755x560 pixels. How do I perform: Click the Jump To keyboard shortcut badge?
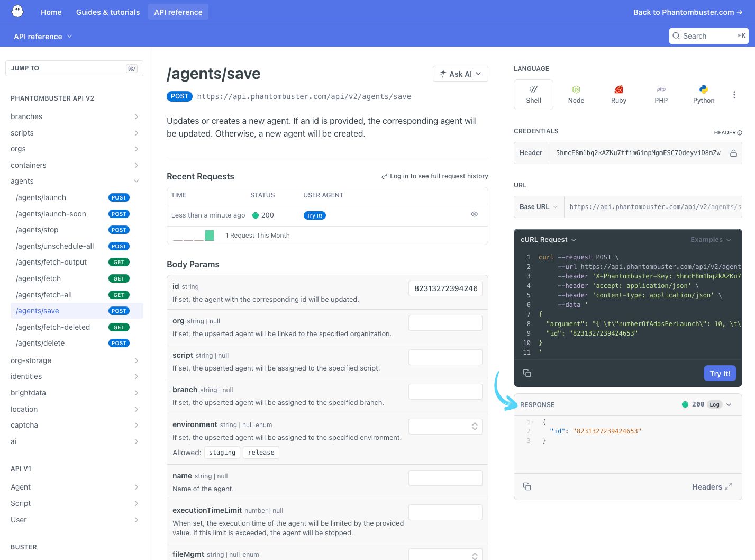point(132,68)
